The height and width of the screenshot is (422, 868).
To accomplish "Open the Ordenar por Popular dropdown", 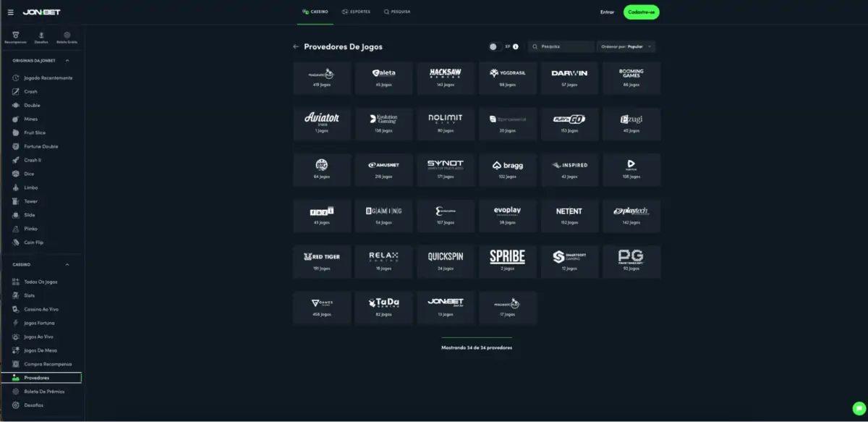I will 626,46.
